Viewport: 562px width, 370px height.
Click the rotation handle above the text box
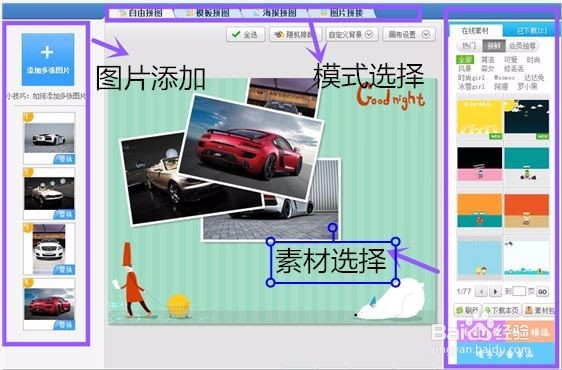(333, 227)
